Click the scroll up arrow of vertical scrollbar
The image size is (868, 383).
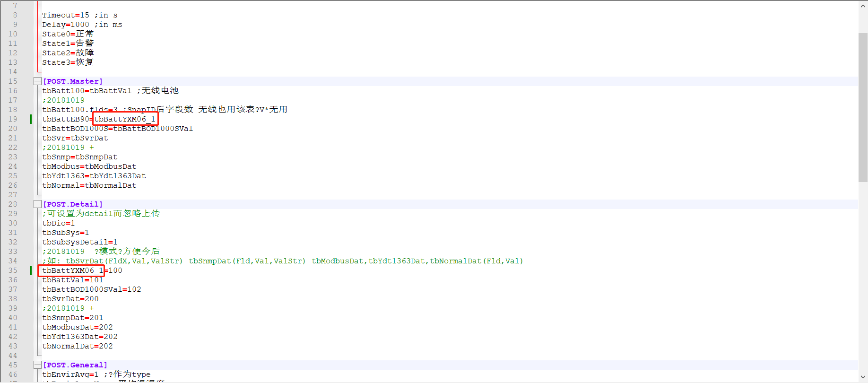click(863, 6)
